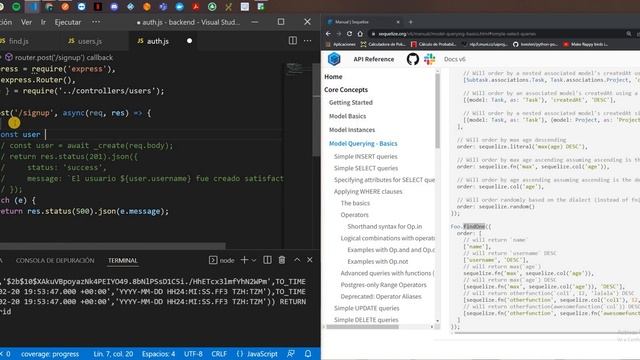Change language mode JavaScript in status bar

pyautogui.click(x=257, y=354)
